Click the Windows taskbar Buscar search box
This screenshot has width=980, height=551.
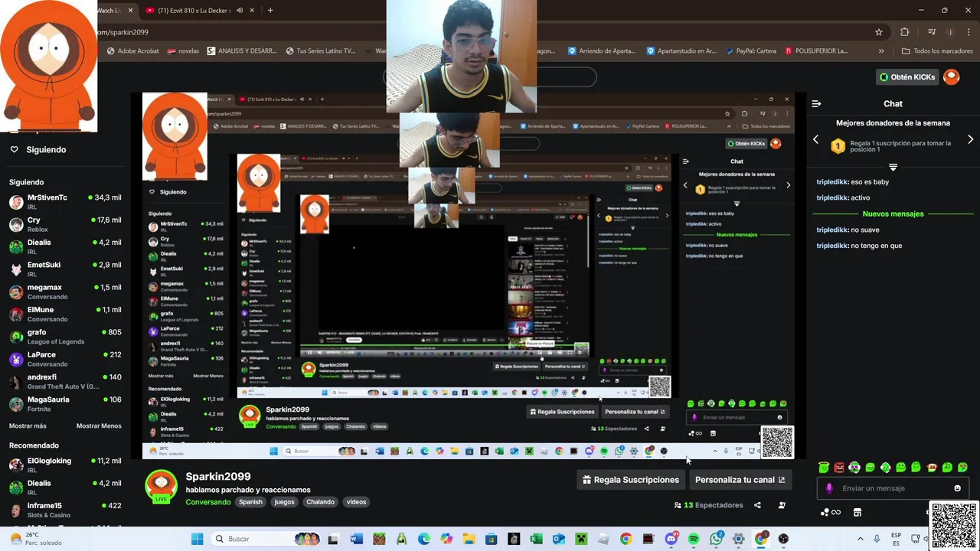(x=266, y=539)
